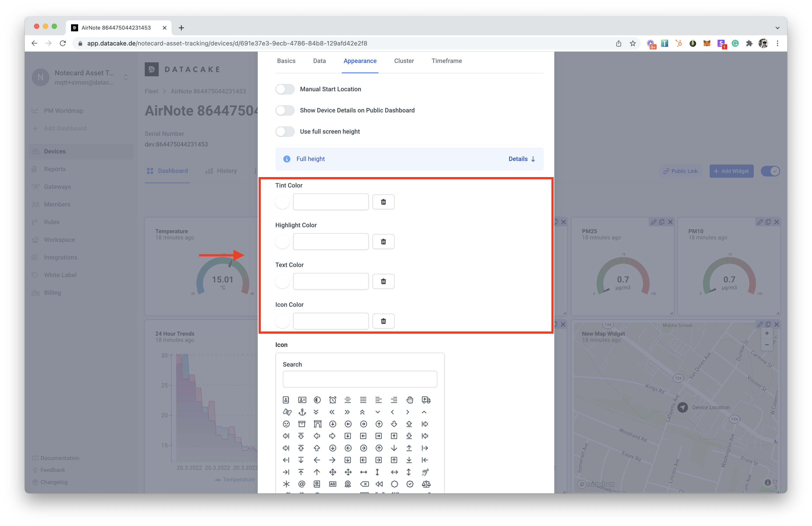
Task: Pick the archway icon
Action: click(x=317, y=424)
